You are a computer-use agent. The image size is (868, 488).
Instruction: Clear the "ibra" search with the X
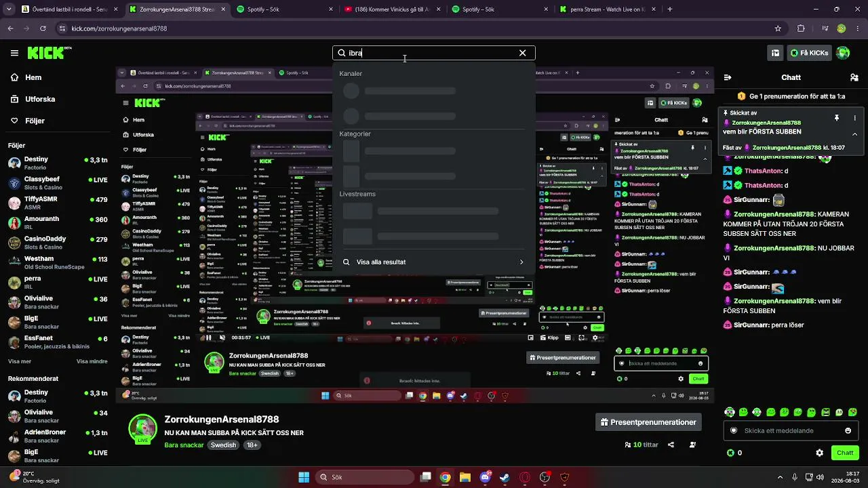pyautogui.click(x=522, y=53)
